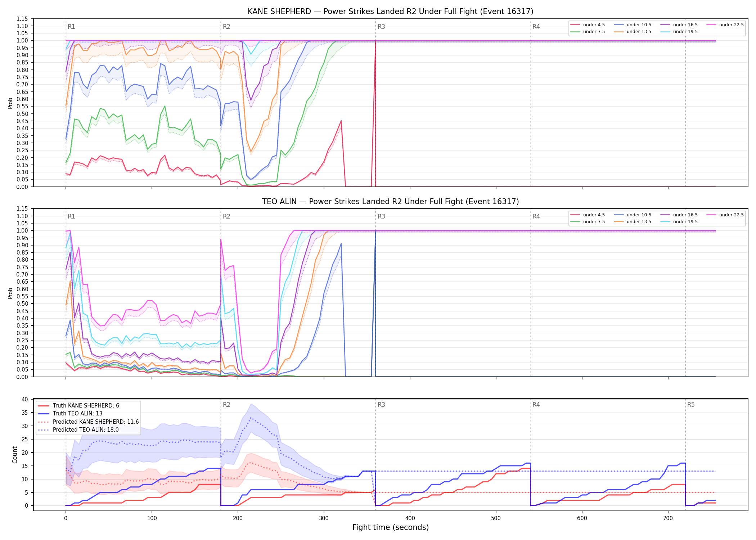Image resolution: width=756 pixels, height=540 pixels.
Task: Click the x-axis tick label 500
Action: click(x=496, y=518)
